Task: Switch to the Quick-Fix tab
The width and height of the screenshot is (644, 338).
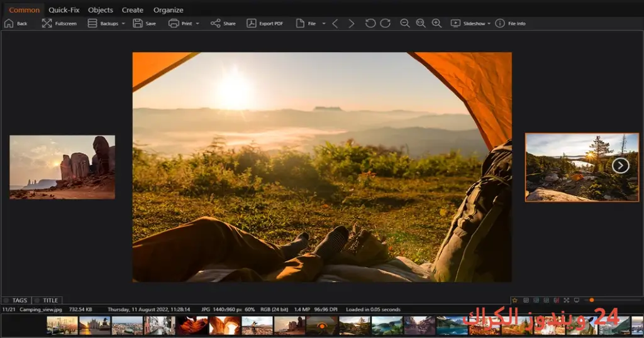Action: coord(64,10)
